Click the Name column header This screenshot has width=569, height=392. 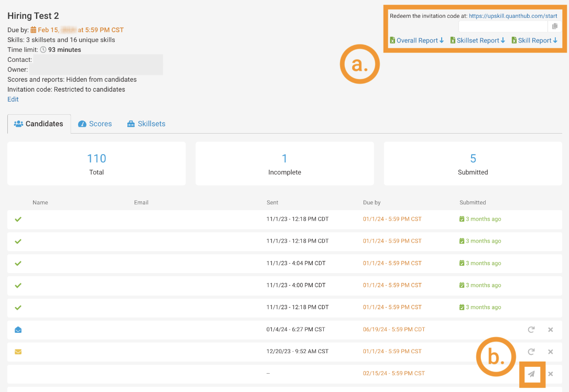40,202
